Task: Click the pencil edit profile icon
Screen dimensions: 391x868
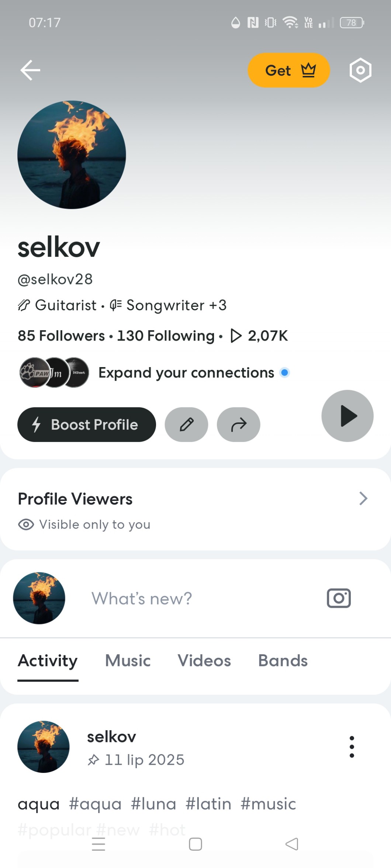Action: pyautogui.click(x=186, y=425)
